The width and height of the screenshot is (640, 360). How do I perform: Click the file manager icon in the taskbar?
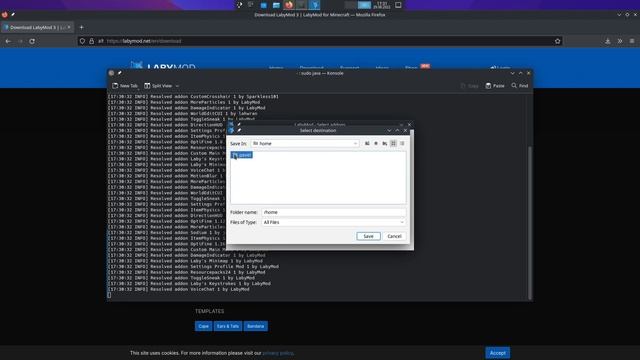pos(276,5)
